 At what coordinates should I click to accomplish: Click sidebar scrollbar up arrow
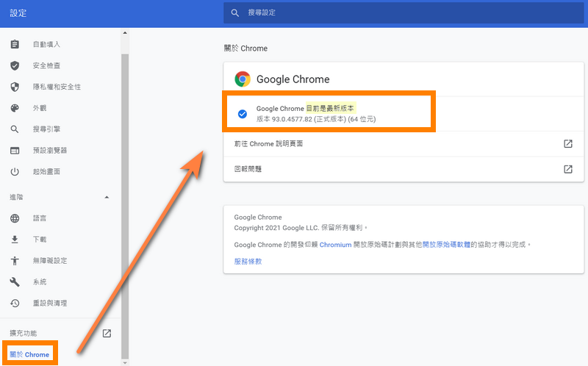coord(125,33)
